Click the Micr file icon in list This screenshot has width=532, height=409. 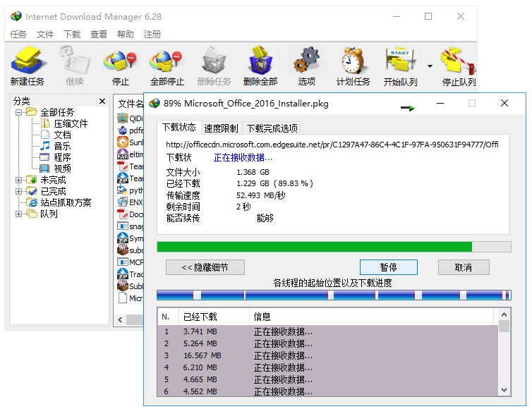(x=123, y=298)
